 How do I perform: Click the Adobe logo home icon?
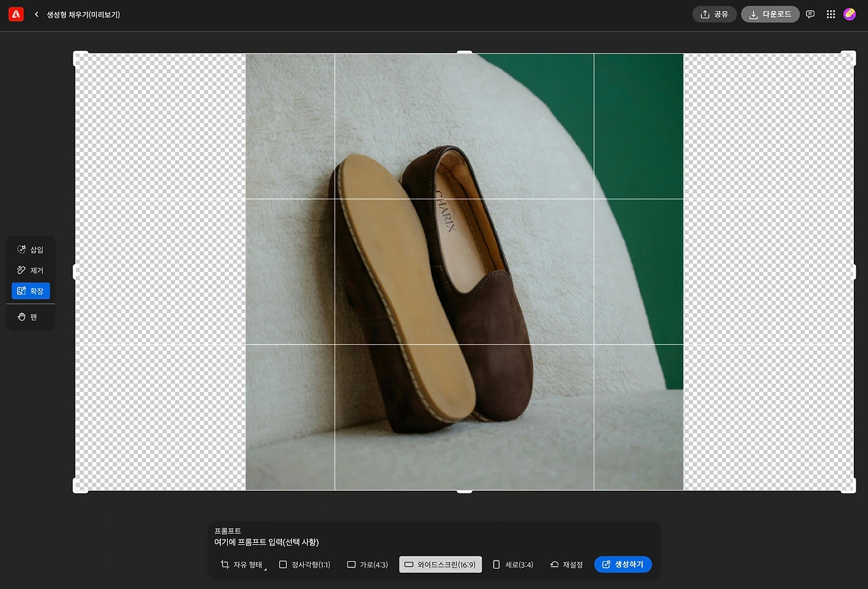coord(16,14)
